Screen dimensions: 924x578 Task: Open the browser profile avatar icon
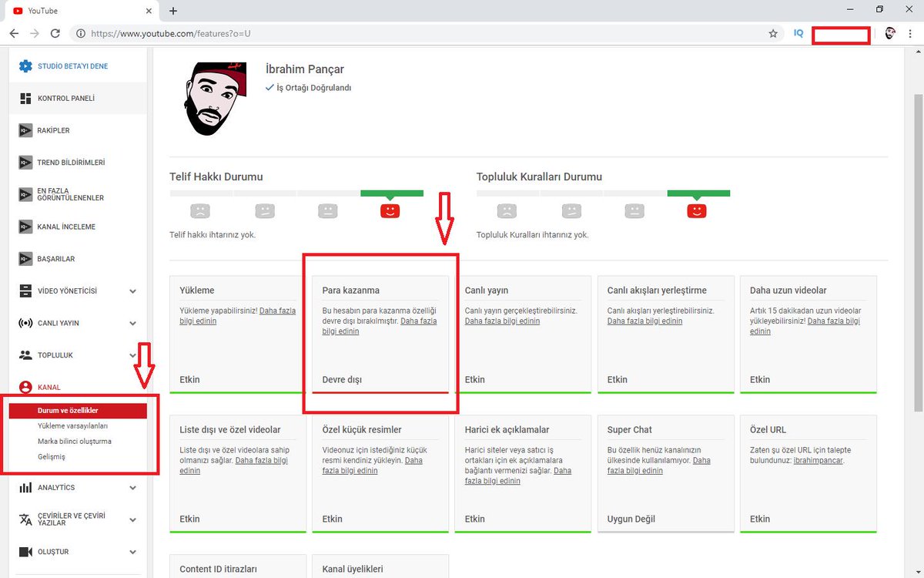pos(890,34)
